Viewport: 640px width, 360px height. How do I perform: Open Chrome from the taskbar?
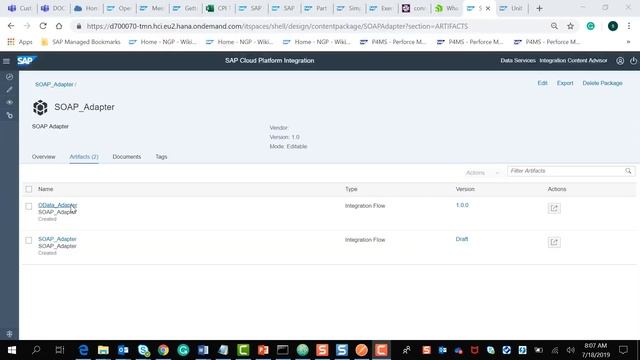(x=163, y=350)
